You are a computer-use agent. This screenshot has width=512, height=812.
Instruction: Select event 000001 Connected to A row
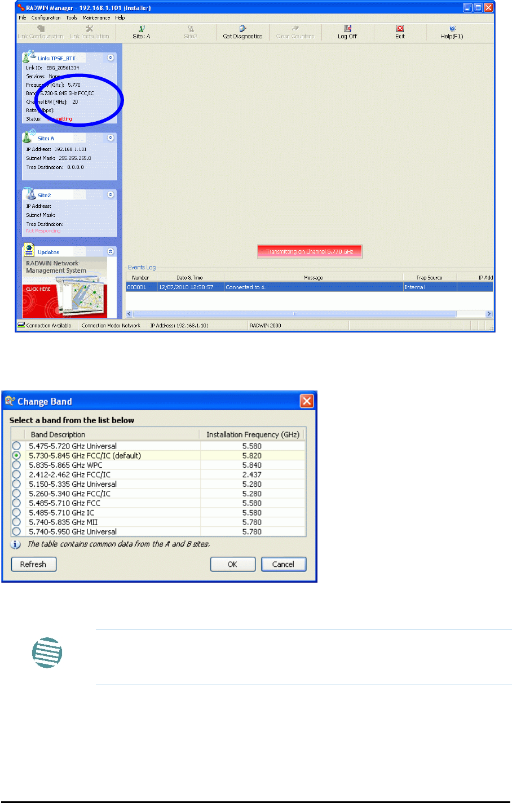coord(309,287)
